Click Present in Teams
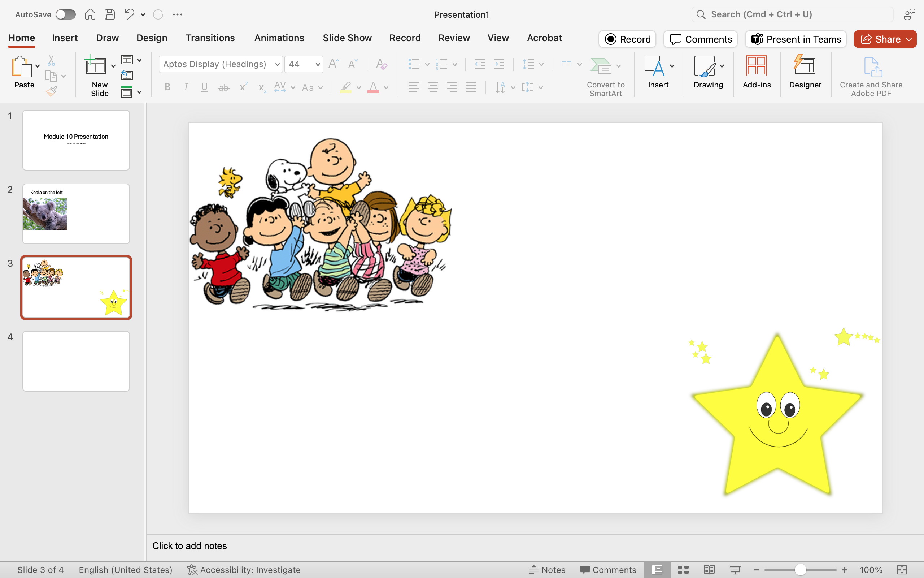The width and height of the screenshot is (924, 578). pos(796,39)
